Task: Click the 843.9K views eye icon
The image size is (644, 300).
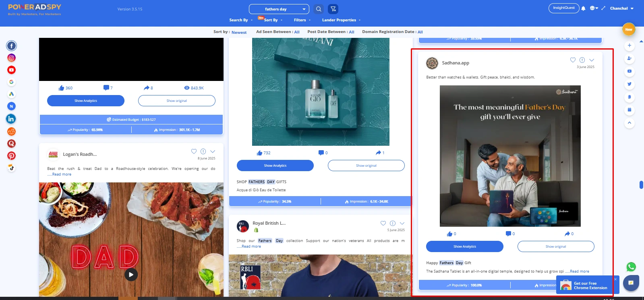Action: click(187, 88)
